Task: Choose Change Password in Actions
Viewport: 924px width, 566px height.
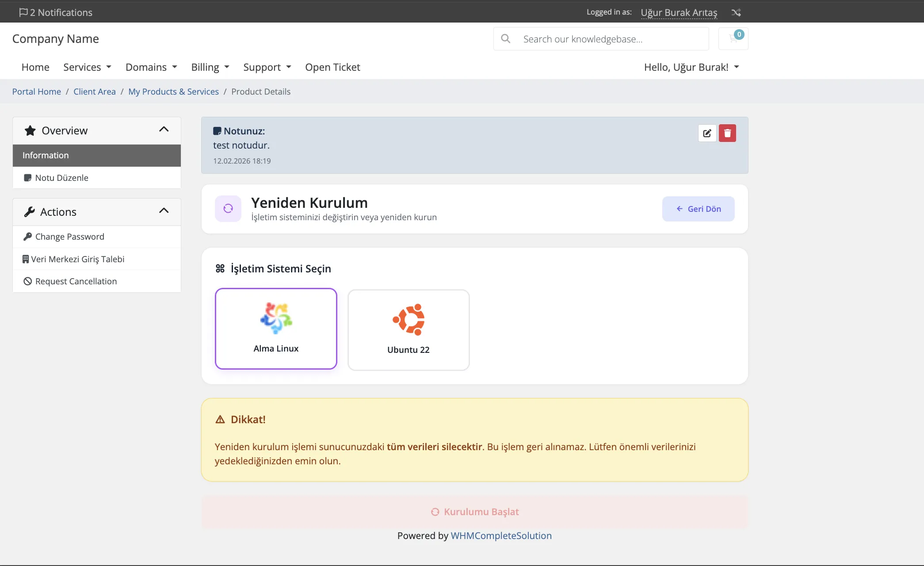Action: pyautogui.click(x=97, y=237)
